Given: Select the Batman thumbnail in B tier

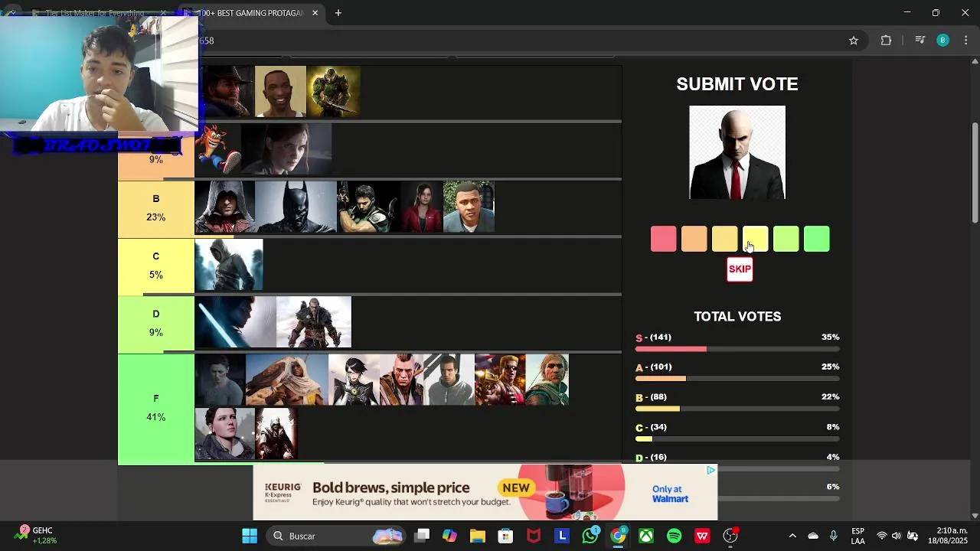Looking at the screenshot, I should [296, 207].
